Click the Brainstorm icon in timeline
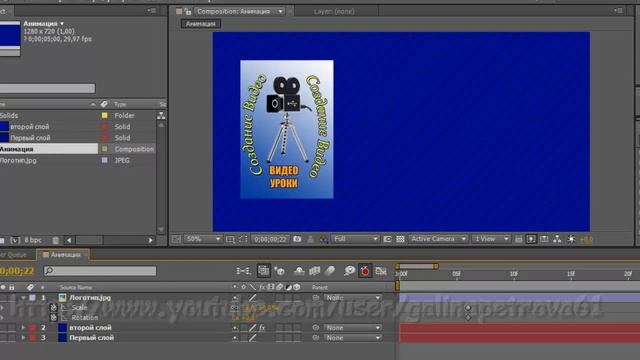 (349, 271)
